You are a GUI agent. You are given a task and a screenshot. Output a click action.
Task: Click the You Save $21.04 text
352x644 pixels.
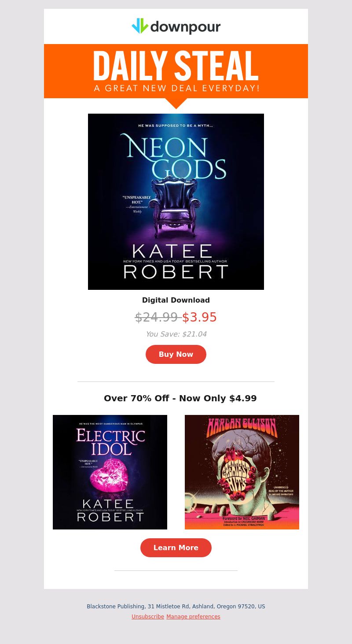click(176, 334)
